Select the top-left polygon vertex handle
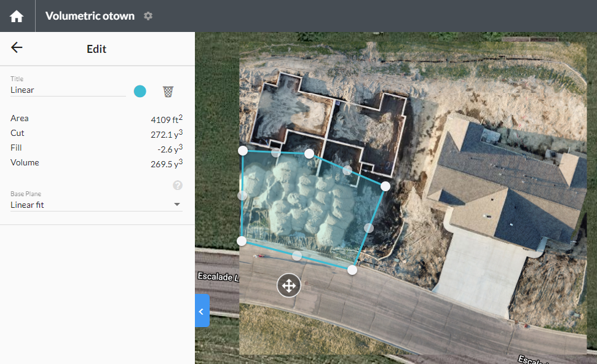This screenshot has height=364, width=597. 242,151
